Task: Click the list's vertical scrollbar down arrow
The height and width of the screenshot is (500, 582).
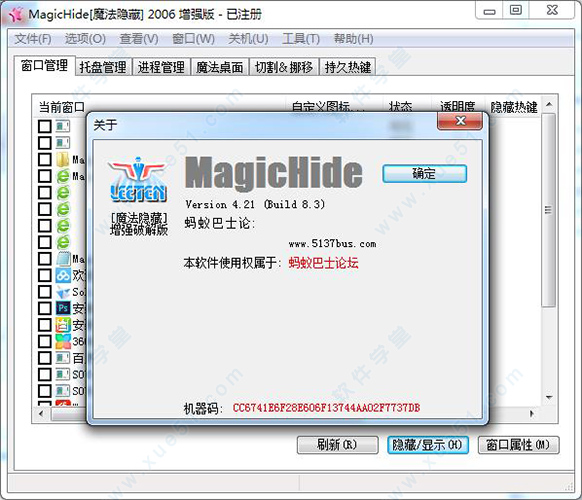Action: [549, 398]
